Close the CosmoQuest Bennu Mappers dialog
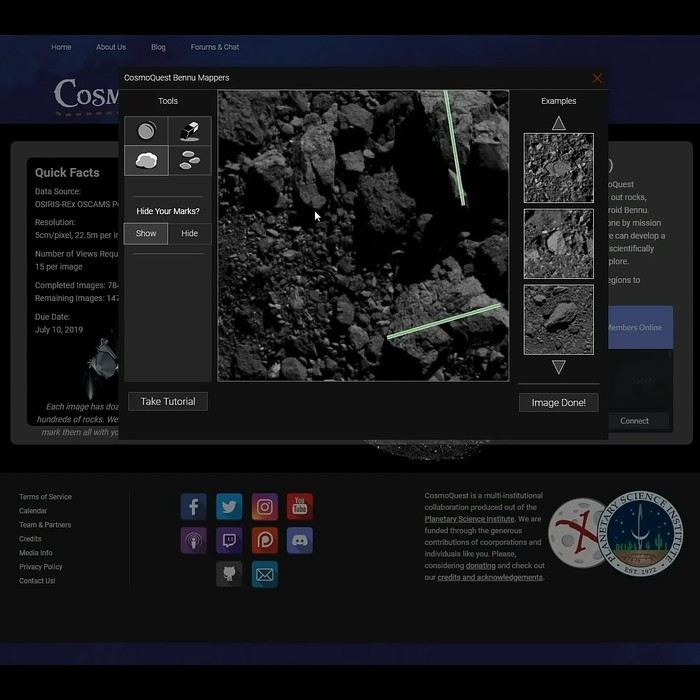The height and width of the screenshot is (700, 700). point(597,78)
